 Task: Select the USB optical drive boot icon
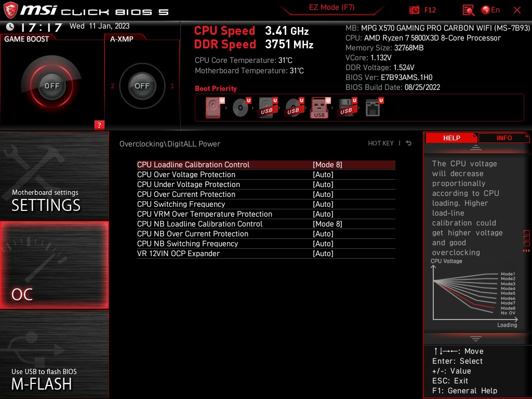295,108
